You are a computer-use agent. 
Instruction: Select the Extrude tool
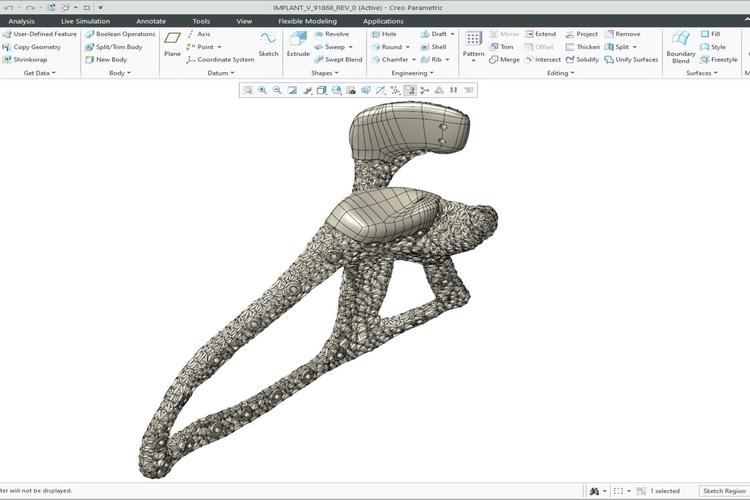[x=298, y=42]
